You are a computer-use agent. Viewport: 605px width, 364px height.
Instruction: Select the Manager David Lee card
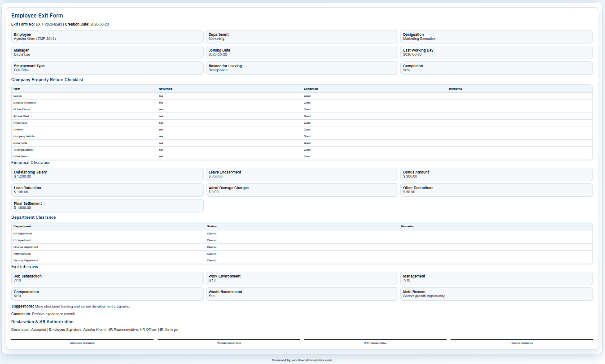point(107,52)
